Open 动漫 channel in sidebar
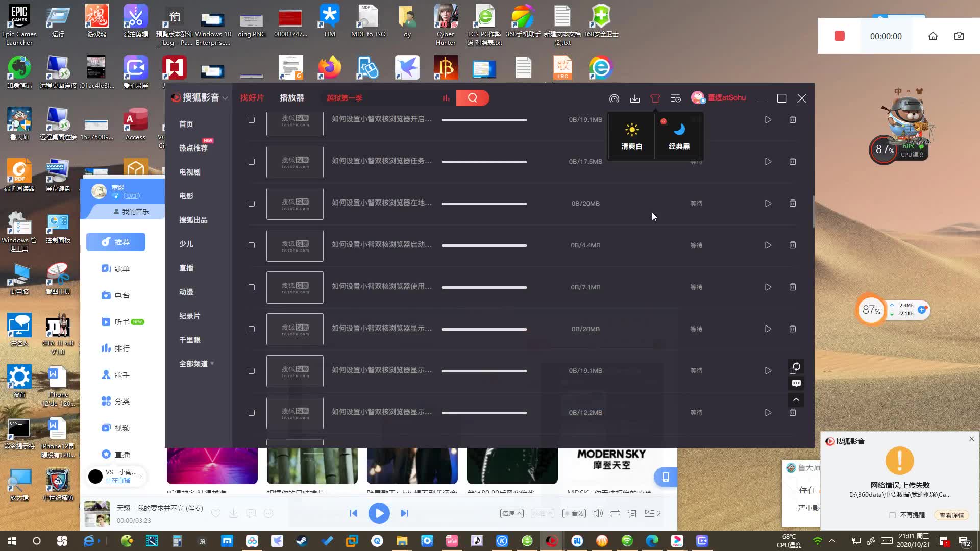Image resolution: width=980 pixels, height=551 pixels. [x=186, y=292]
